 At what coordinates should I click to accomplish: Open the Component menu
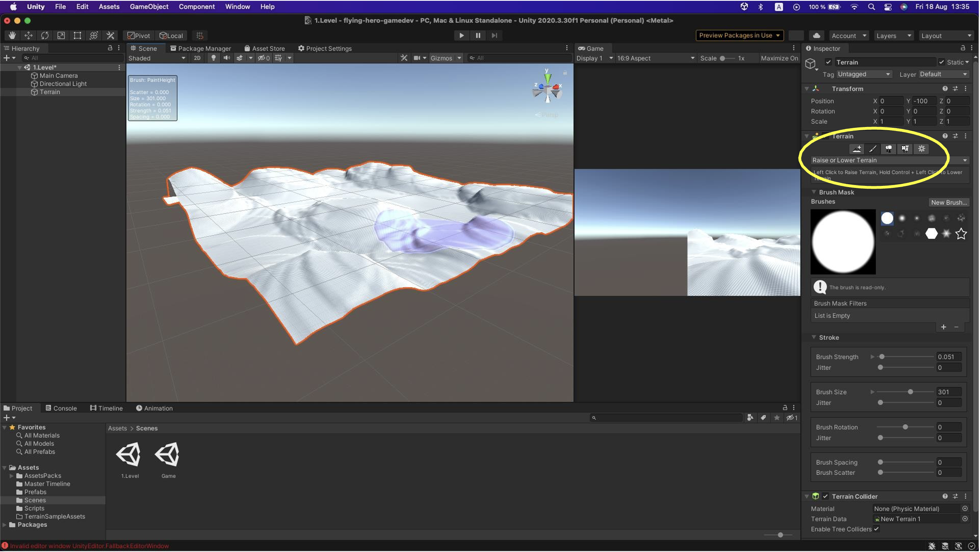[197, 7]
